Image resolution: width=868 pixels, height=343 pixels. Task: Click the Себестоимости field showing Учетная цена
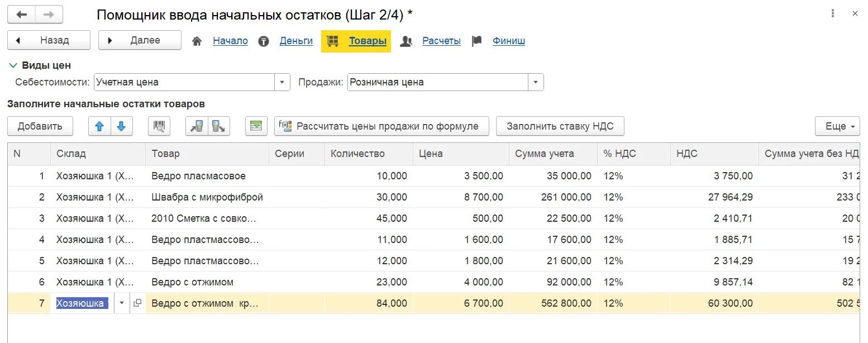pos(185,82)
